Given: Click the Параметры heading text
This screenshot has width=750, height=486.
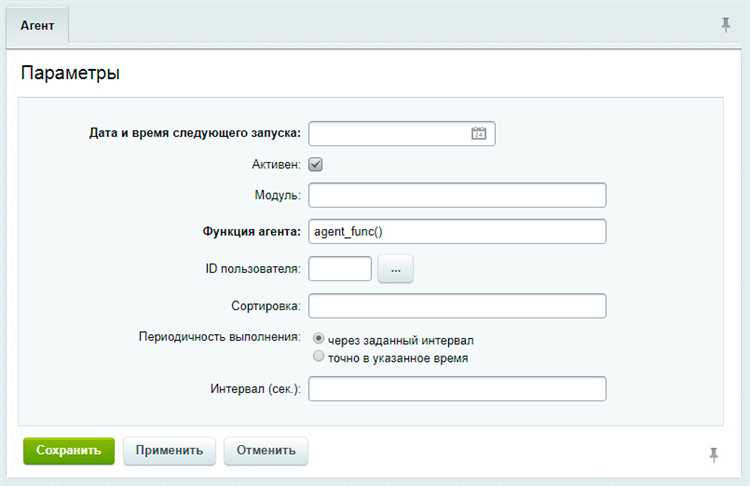Looking at the screenshot, I should [x=70, y=74].
